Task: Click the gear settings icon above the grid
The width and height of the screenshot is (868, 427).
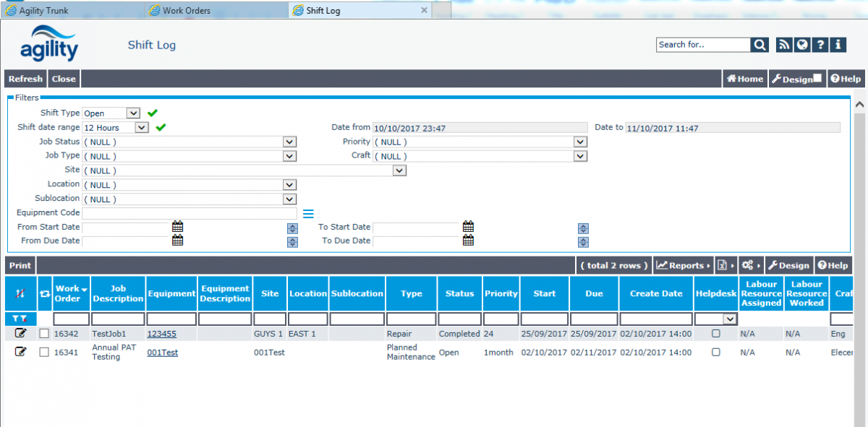Action: point(747,265)
